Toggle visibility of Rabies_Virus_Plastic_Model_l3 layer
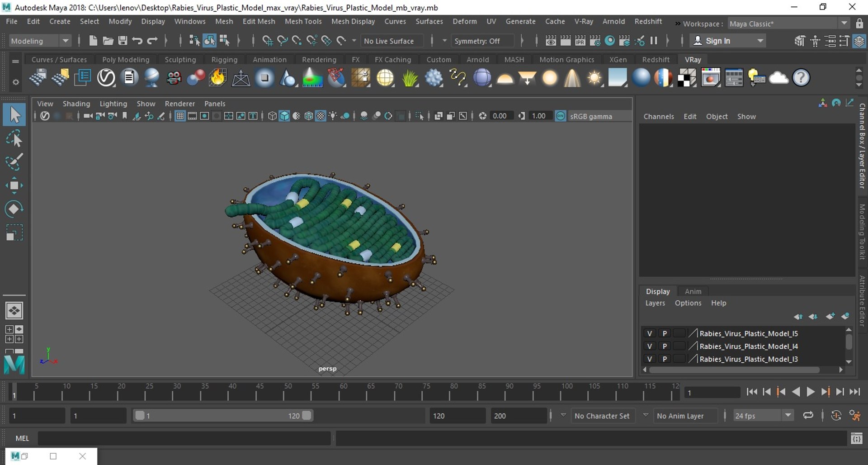Viewport: 868px width, 465px height. pyautogui.click(x=649, y=359)
